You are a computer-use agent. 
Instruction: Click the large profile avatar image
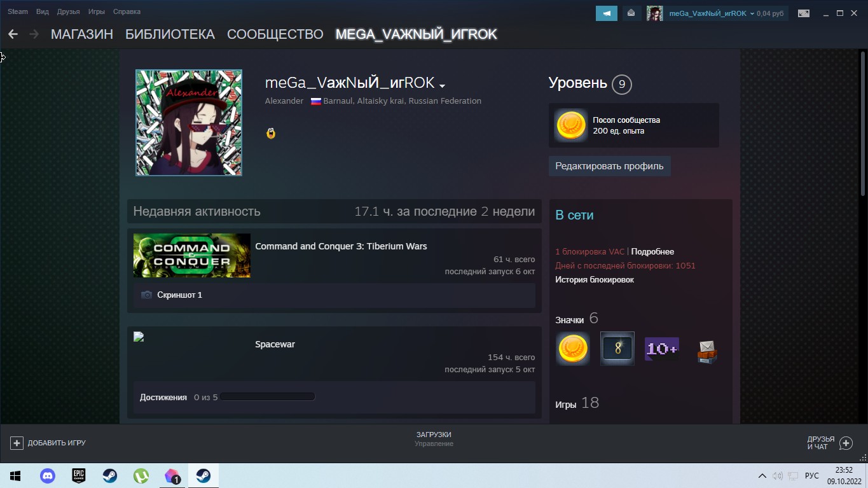[x=189, y=123]
